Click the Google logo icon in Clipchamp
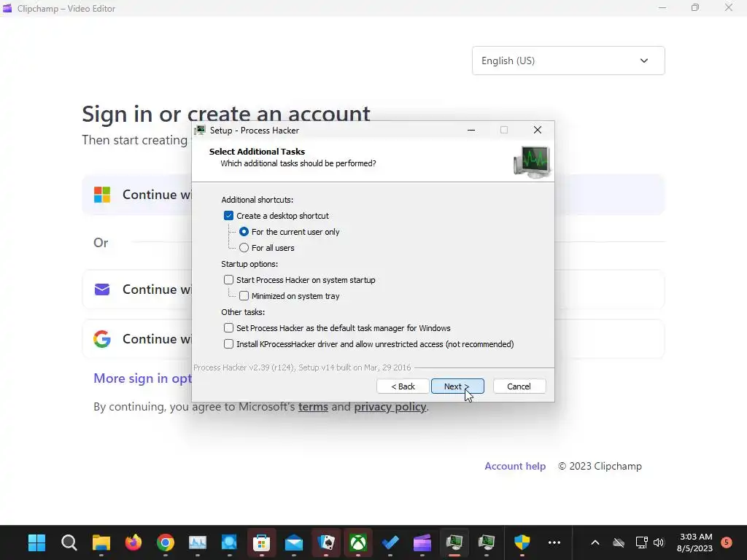Image resolution: width=747 pixels, height=560 pixels. coord(102,339)
